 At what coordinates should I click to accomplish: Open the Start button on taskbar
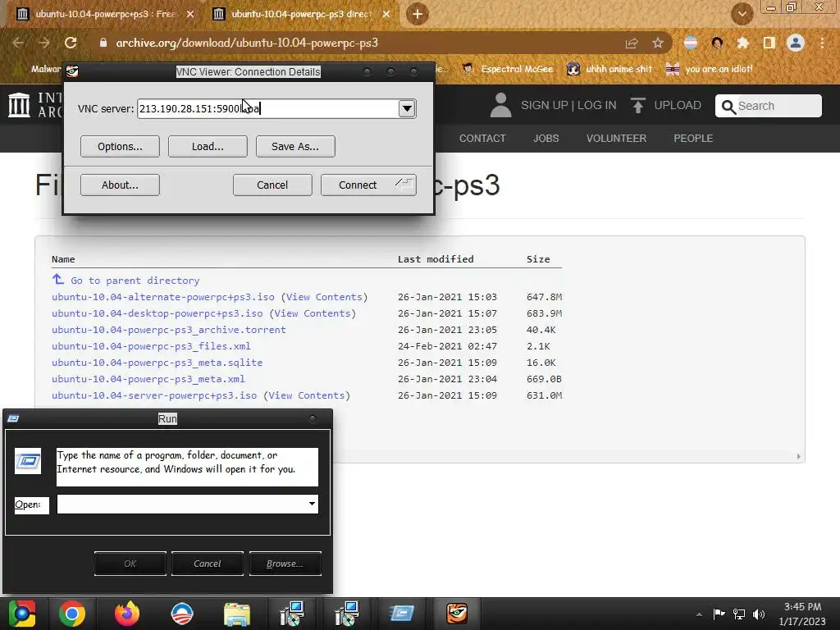coord(22,614)
